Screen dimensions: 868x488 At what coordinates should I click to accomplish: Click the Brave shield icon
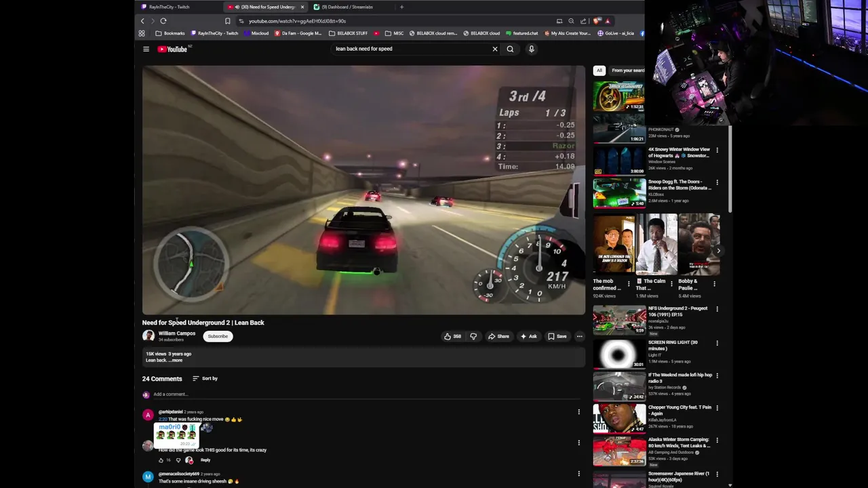coord(597,21)
